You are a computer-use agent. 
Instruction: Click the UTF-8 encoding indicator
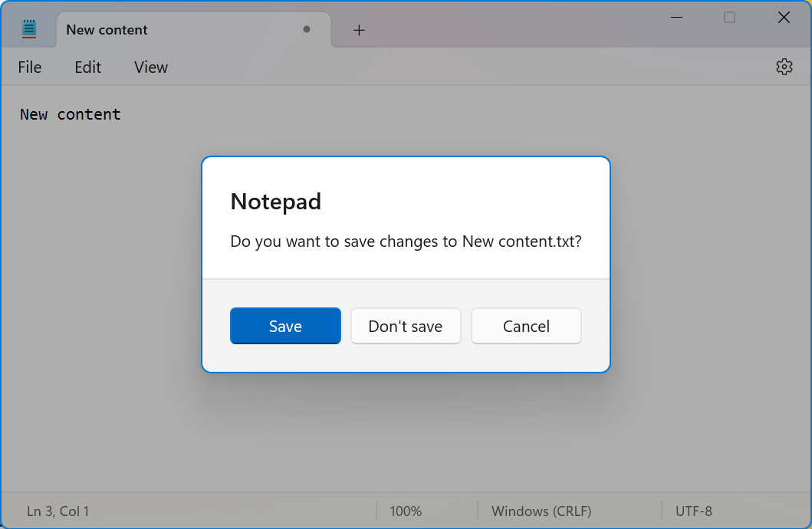pyautogui.click(x=694, y=511)
